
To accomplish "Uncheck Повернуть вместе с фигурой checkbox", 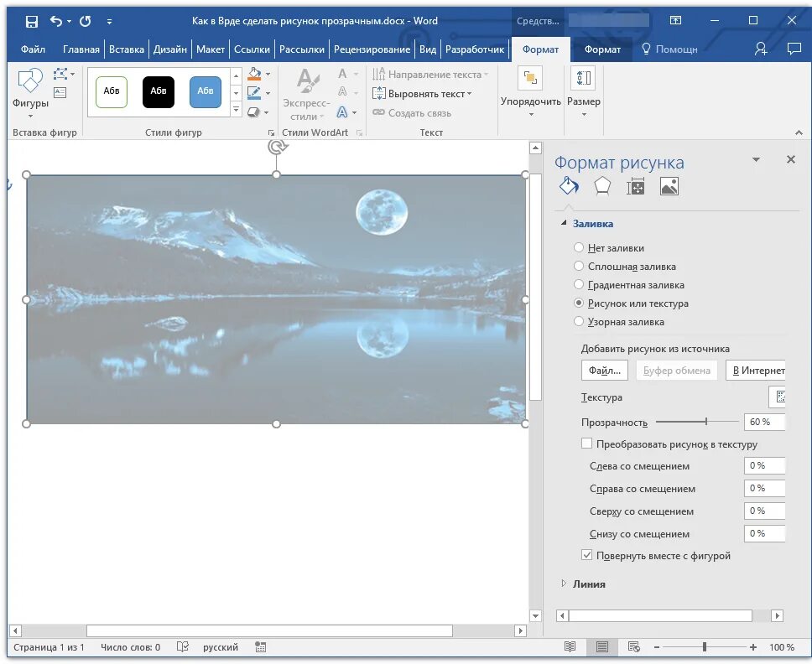I will pos(586,555).
